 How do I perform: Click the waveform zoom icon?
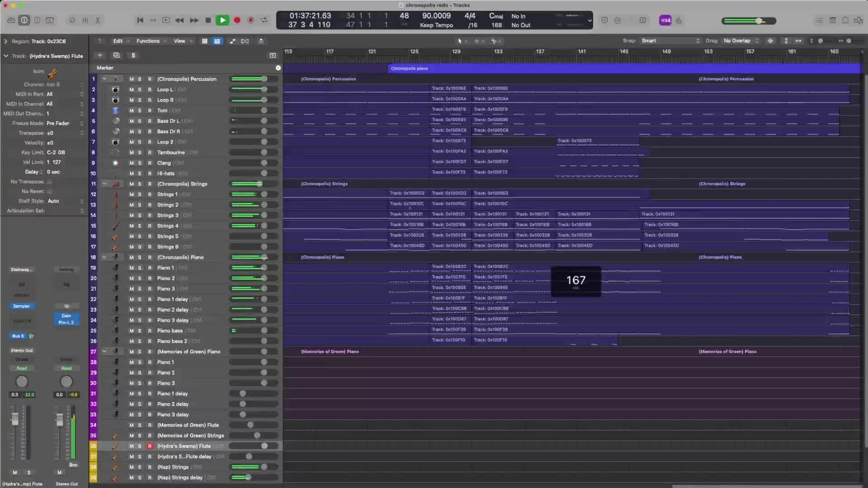770,41
